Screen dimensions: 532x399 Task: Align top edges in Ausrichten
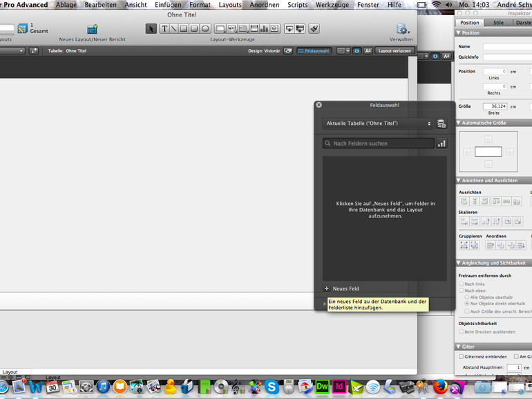496,202
